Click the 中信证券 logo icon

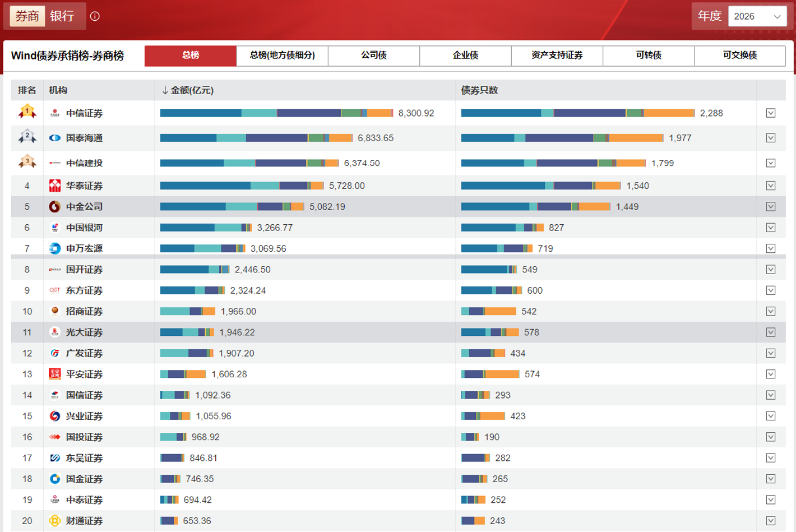(54, 113)
